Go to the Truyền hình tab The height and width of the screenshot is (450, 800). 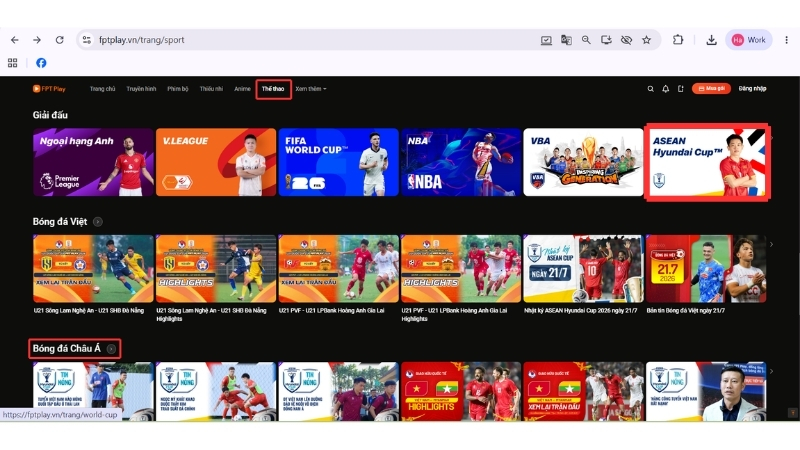click(141, 89)
